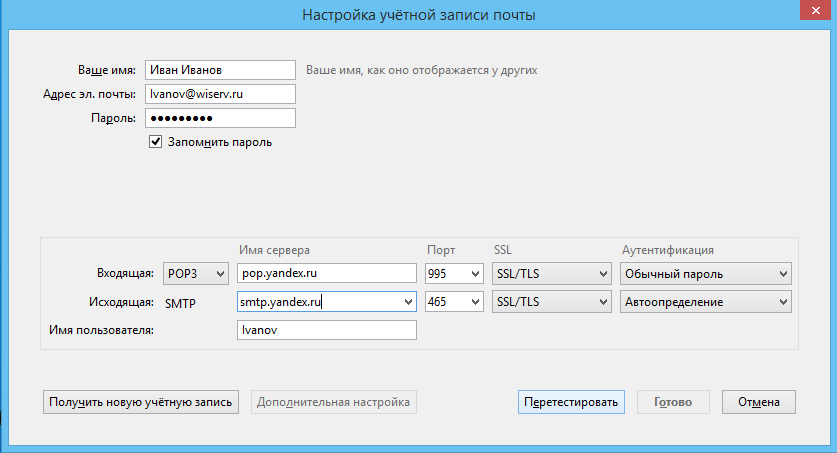The width and height of the screenshot is (837, 453).
Task: Click into the Пароль field
Action: [220, 118]
